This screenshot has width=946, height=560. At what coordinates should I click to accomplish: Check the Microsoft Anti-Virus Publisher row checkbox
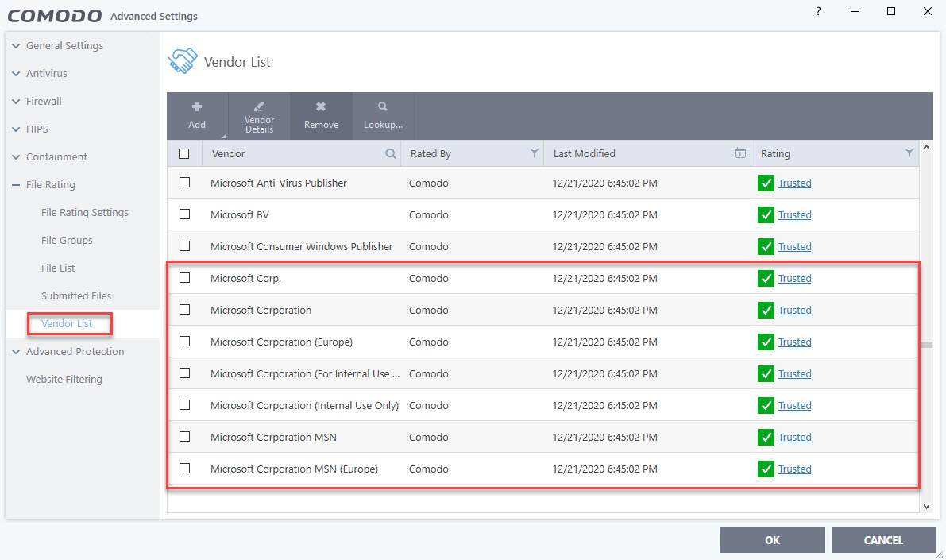point(184,182)
